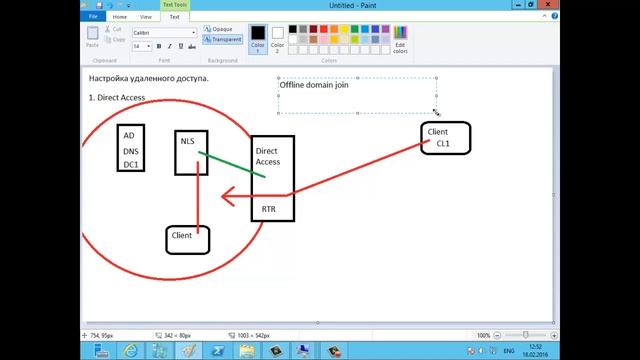Click the zoom slider handle
The width and height of the screenshot is (640, 360).
click(x=526, y=335)
